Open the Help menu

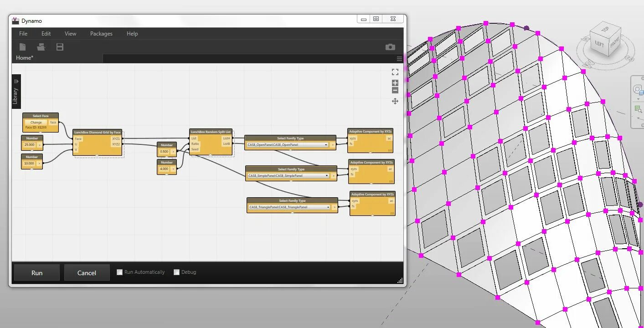point(132,34)
